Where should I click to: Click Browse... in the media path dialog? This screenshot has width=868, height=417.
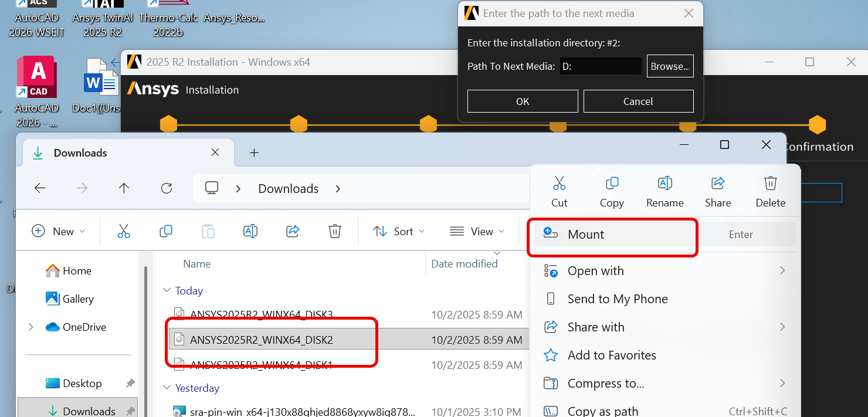[670, 66]
